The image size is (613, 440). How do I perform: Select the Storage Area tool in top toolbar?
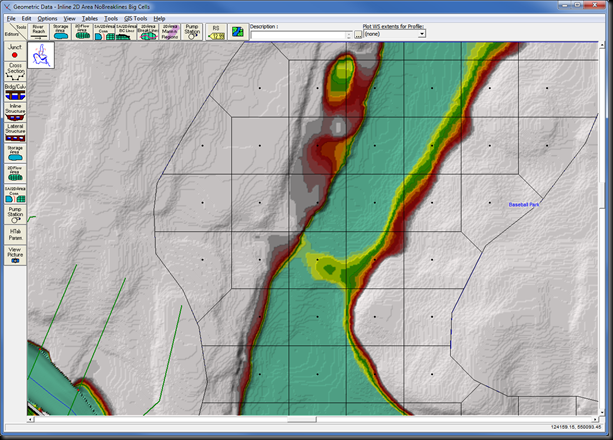click(61, 32)
